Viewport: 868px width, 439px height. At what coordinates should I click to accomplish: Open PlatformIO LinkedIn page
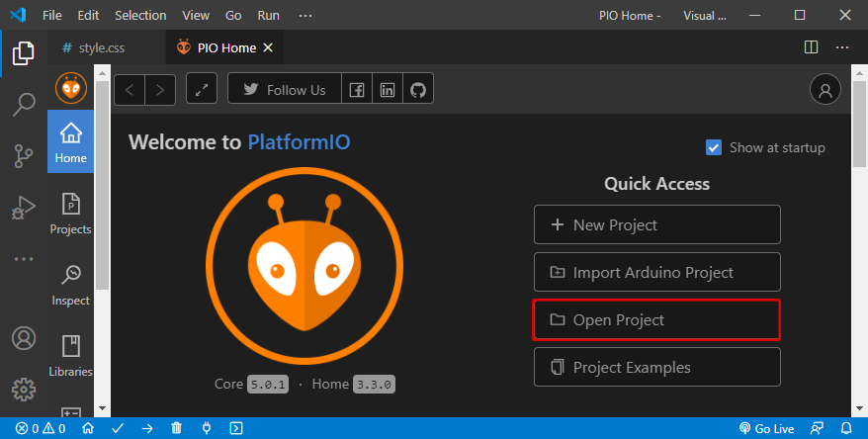coord(388,89)
